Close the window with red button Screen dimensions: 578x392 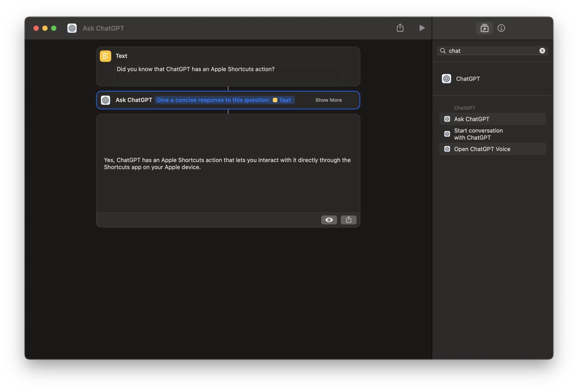36,28
